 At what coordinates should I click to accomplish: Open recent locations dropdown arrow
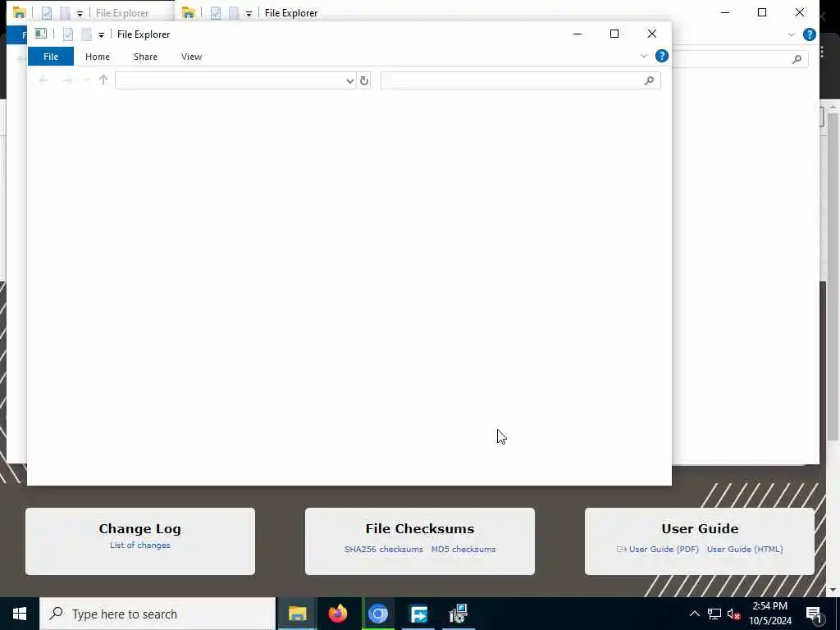87,80
